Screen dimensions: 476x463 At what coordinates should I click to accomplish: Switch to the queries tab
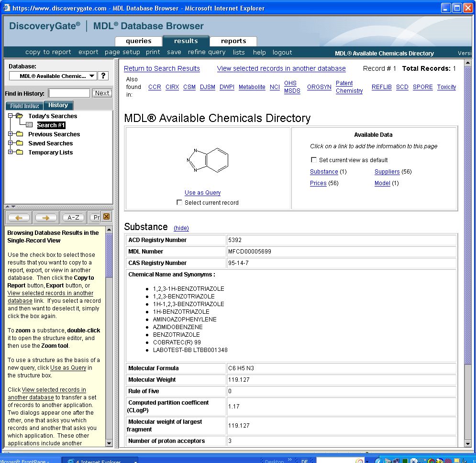[138, 41]
